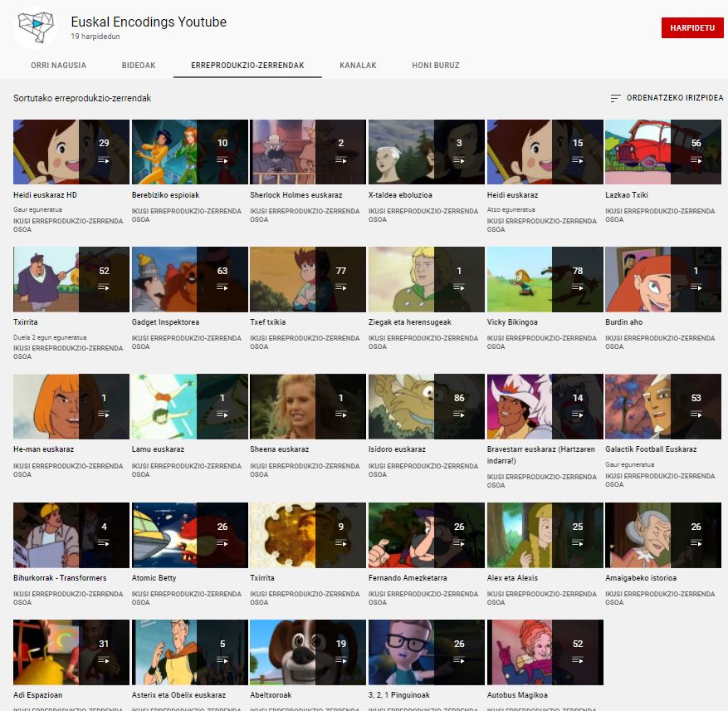View full playlist link under Txef txikia
Viewport: 728px width, 711px height.
[305, 342]
